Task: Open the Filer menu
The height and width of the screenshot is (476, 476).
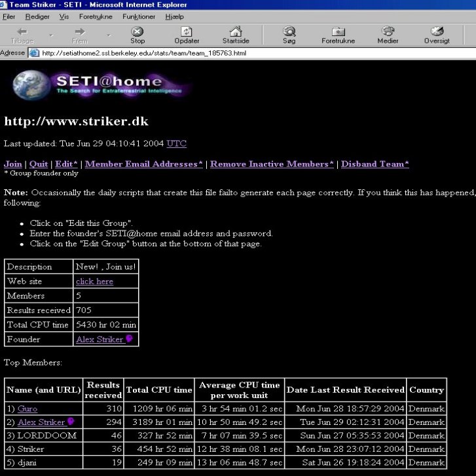Action: point(9,16)
